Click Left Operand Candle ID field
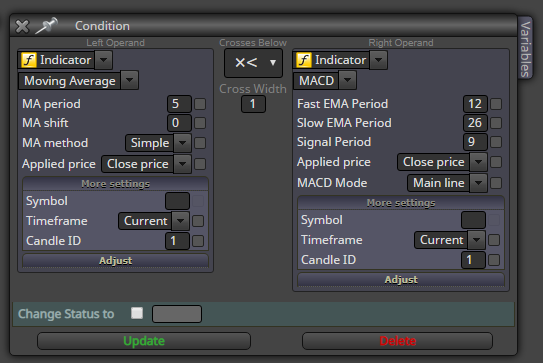This screenshot has width=543, height=363. (177, 241)
